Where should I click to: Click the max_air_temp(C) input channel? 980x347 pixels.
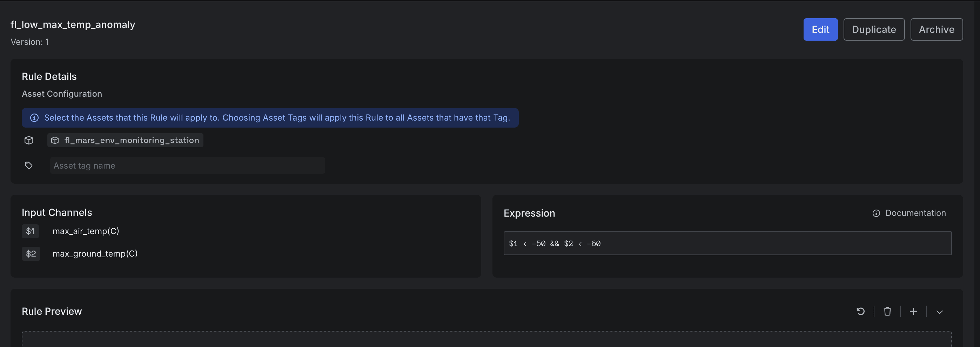[x=86, y=231]
